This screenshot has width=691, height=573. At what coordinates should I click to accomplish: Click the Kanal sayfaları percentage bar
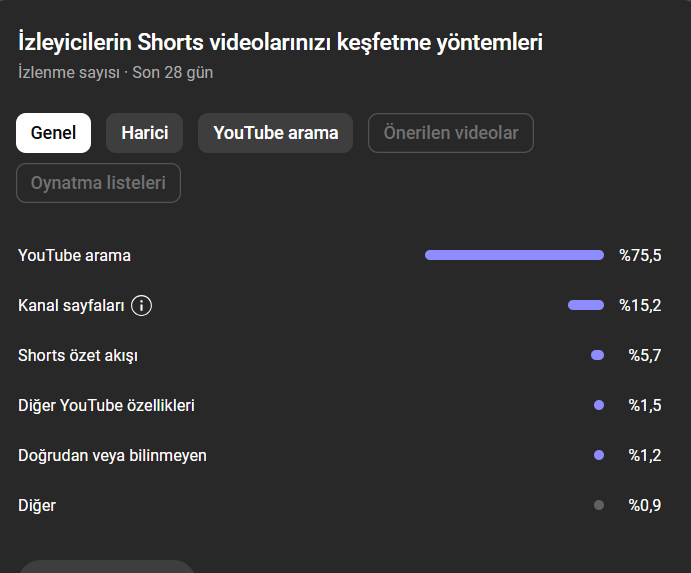586,305
